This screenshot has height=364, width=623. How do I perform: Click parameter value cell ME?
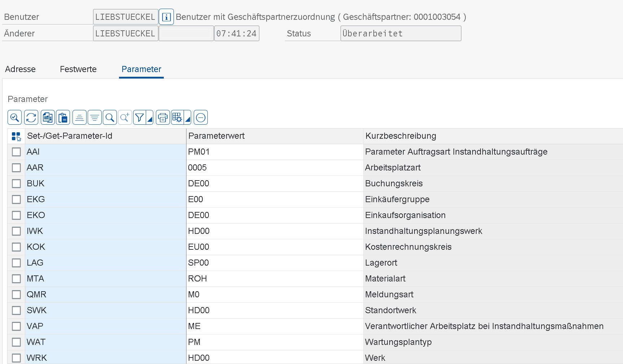(275, 327)
